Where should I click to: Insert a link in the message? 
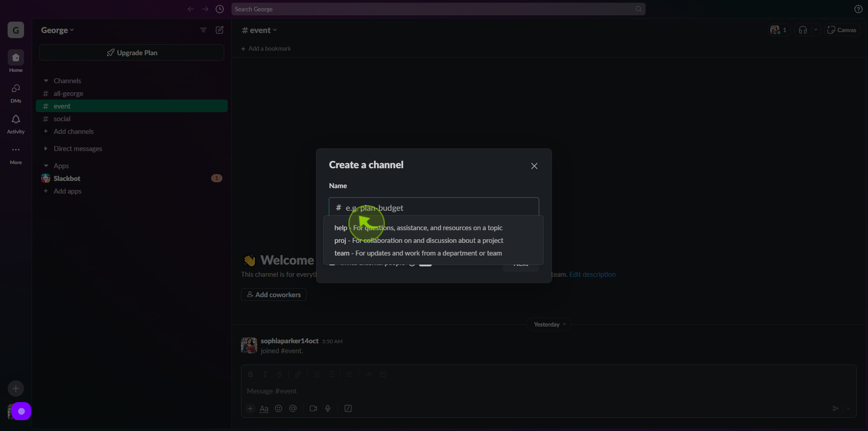298,374
